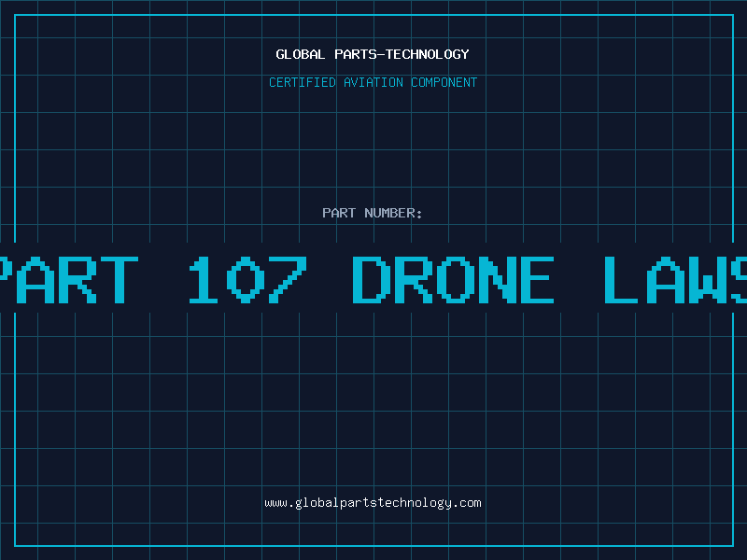The width and height of the screenshot is (747, 560).
Task: Click the PART NUMBER: label
Action: coord(373,213)
